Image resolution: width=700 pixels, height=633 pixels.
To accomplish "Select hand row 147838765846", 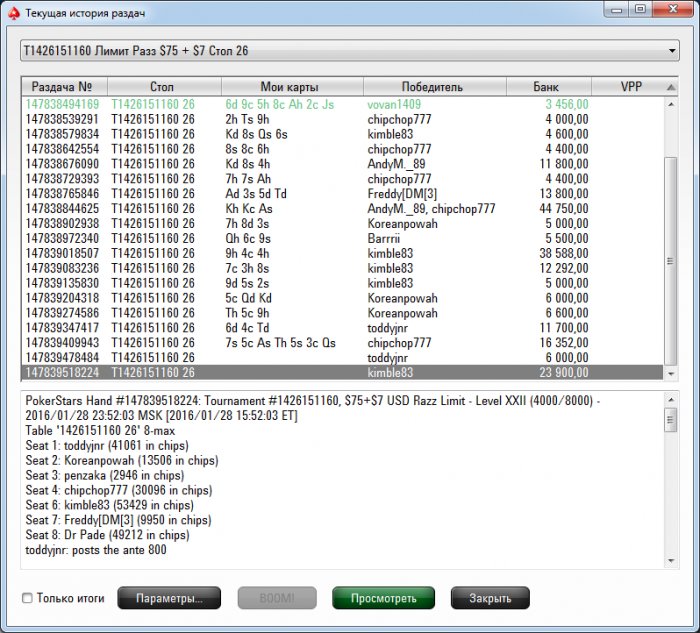I will pos(342,194).
